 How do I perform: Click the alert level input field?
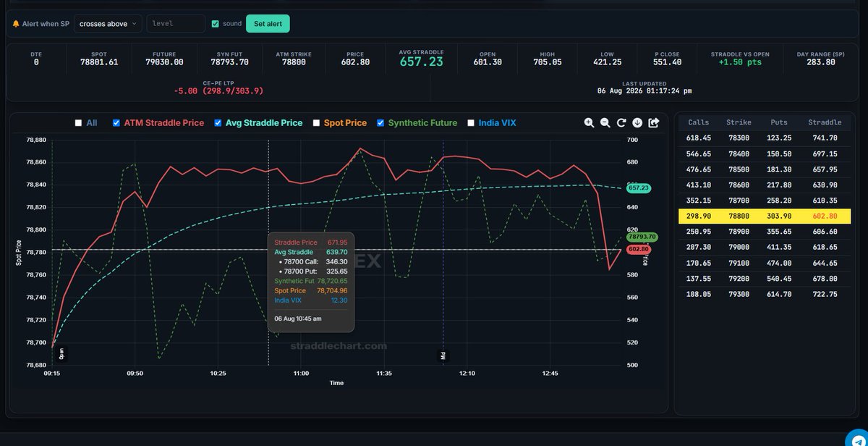point(176,24)
